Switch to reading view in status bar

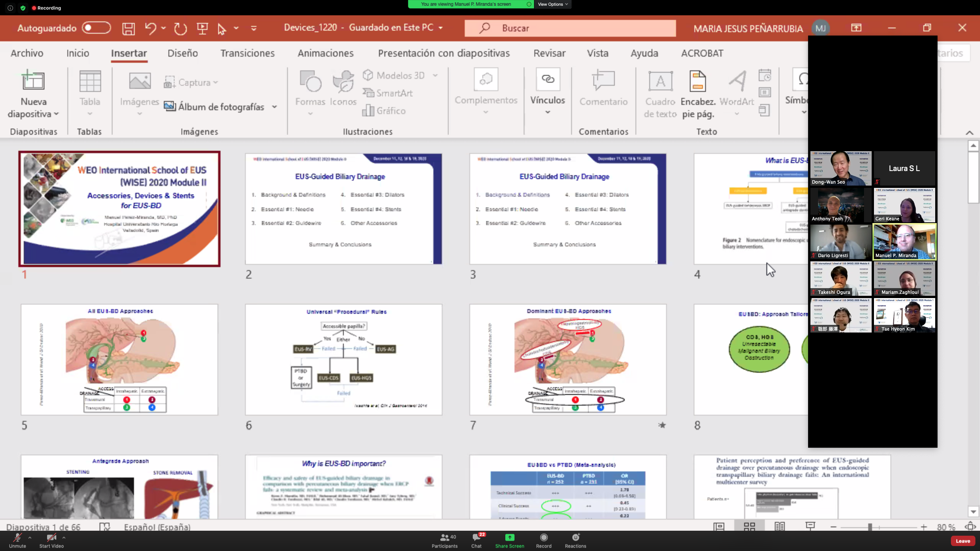pos(780,527)
